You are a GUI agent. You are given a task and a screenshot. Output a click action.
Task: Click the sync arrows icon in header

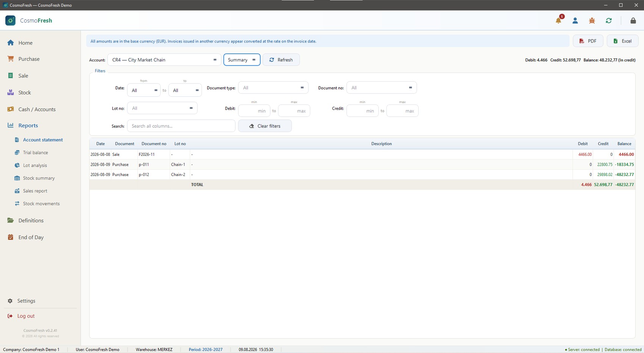pos(609,20)
